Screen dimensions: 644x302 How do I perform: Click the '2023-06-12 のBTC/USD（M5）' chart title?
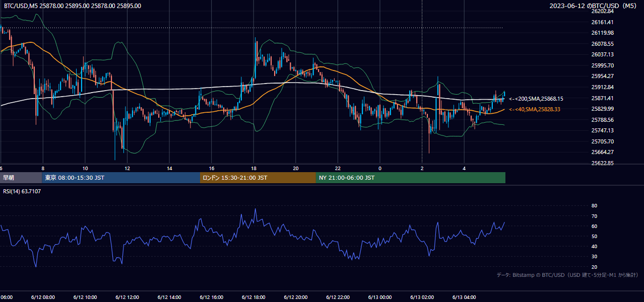pyautogui.click(x=594, y=6)
